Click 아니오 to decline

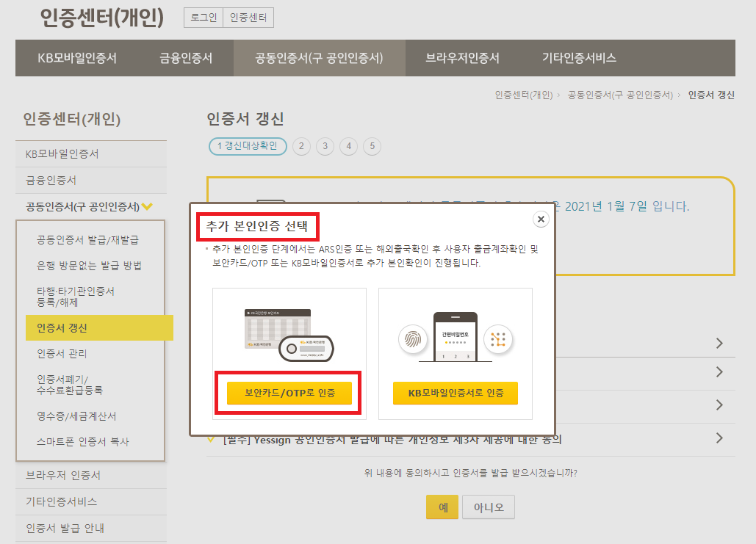click(489, 507)
